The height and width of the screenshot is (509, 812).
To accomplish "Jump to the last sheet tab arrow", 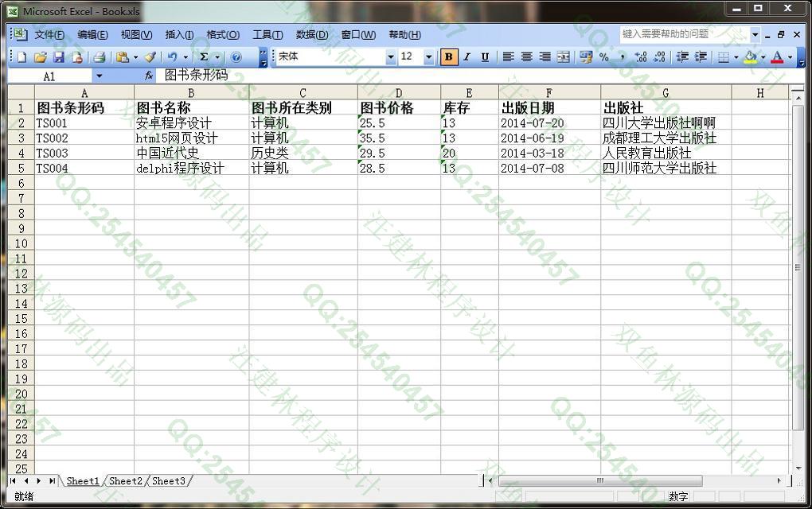I will [x=52, y=481].
